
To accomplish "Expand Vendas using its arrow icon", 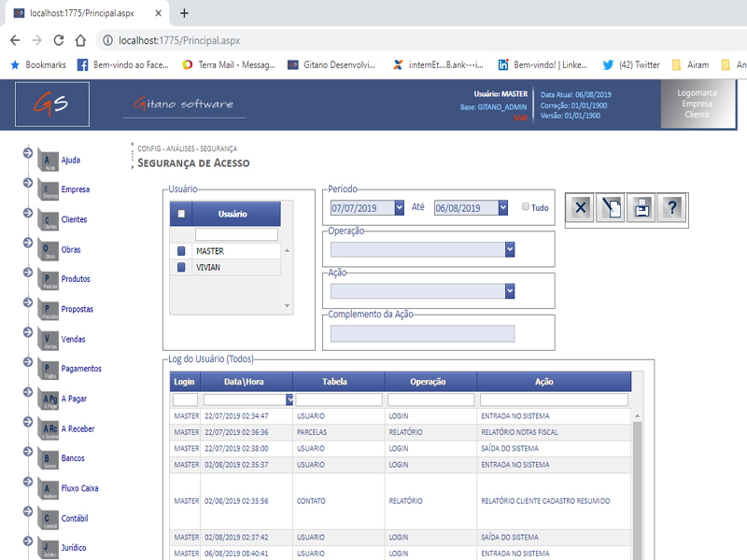I will click(x=28, y=333).
